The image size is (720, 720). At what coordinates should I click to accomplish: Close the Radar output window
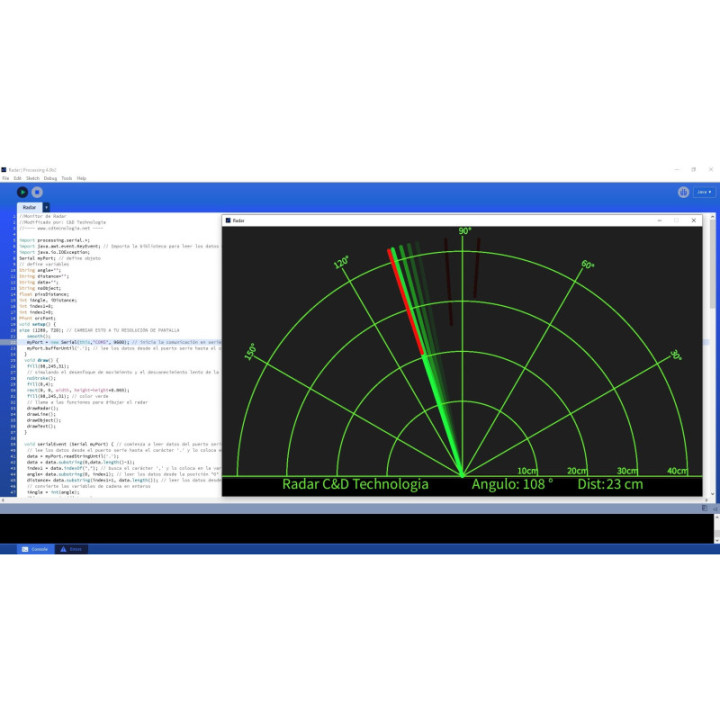[694, 221]
